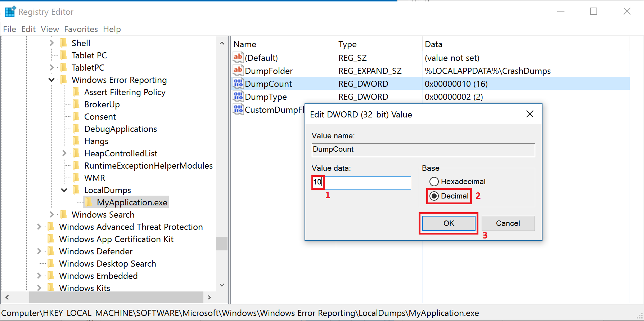This screenshot has height=321, width=644.
Task: Click the BrokerUp folder icon
Action: point(76,104)
